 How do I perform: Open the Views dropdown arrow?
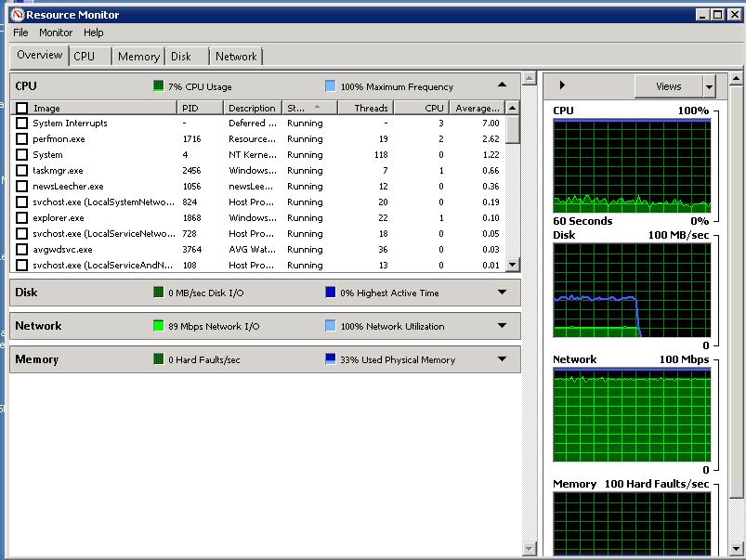pos(709,86)
